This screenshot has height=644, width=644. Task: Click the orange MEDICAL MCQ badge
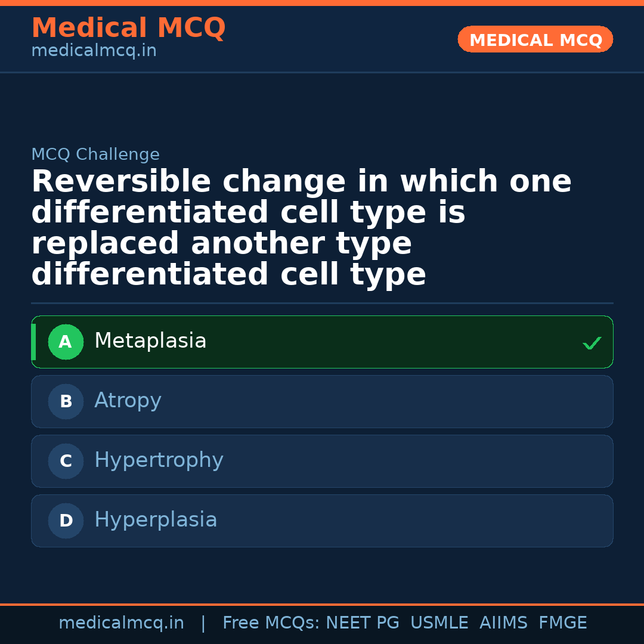[535, 39]
